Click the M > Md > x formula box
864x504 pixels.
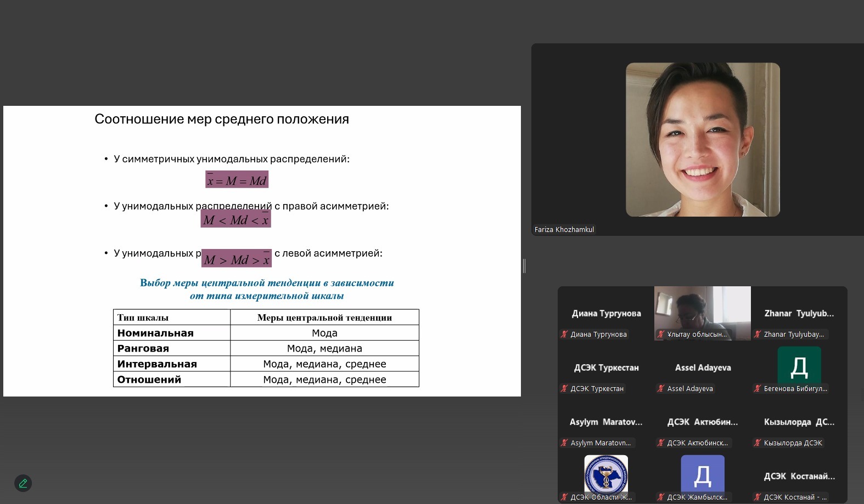tap(237, 259)
